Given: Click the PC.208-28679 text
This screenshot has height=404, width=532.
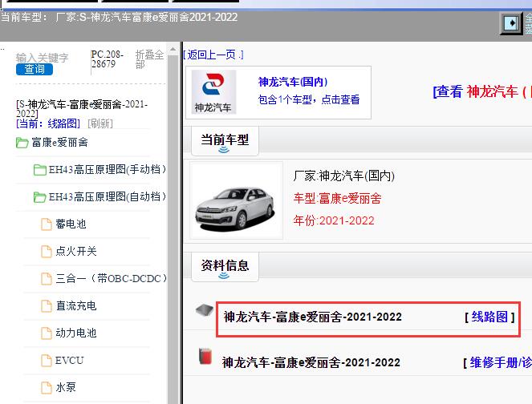Looking at the screenshot, I should point(108,59).
